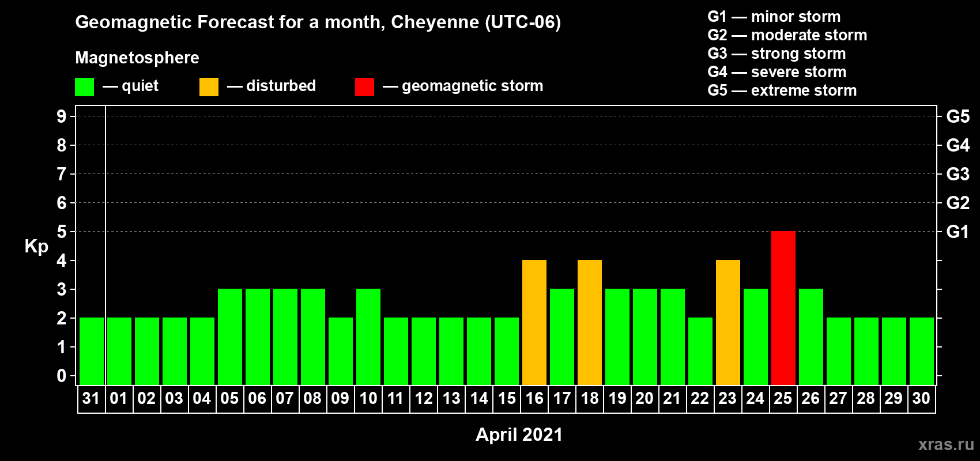Click the Kp value '5' on left axis
Image resolution: width=980 pixels, height=461 pixels.
pyautogui.click(x=62, y=232)
